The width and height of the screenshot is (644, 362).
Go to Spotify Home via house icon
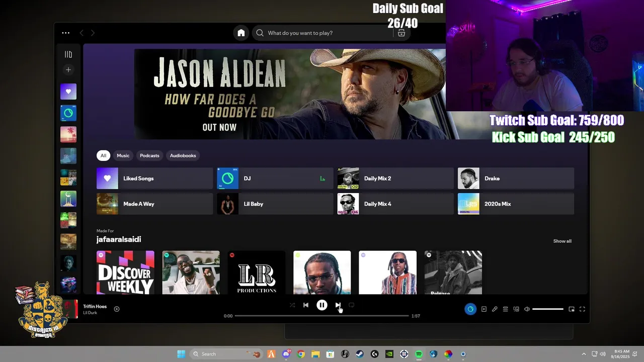click(241, 33)
